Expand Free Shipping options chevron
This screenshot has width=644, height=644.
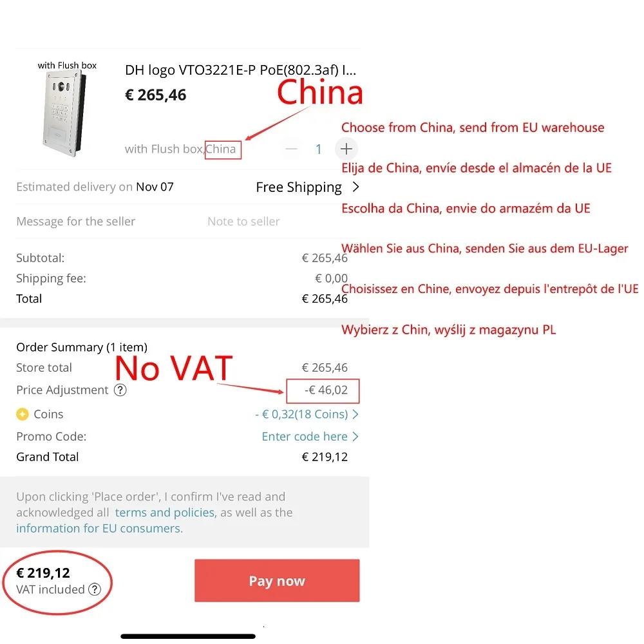coord(355,187)
